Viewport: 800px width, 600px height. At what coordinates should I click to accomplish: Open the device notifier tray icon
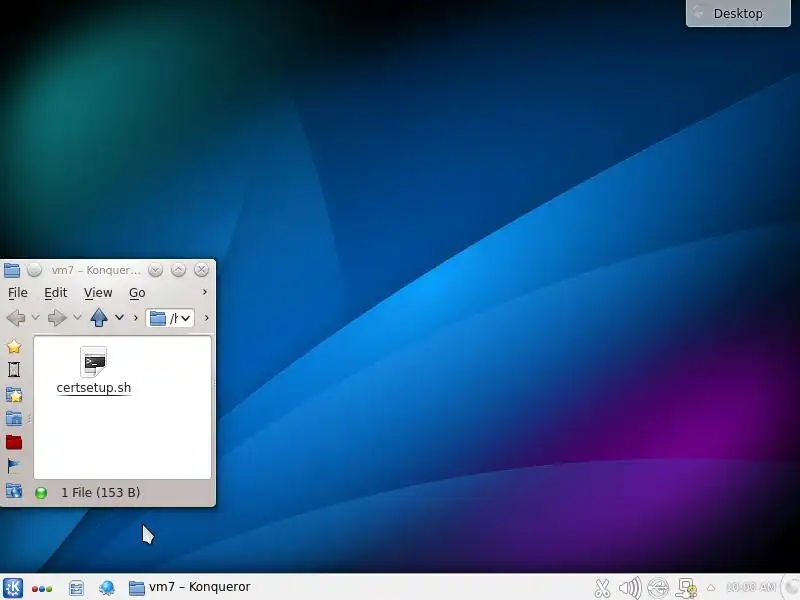coord(686,588)
